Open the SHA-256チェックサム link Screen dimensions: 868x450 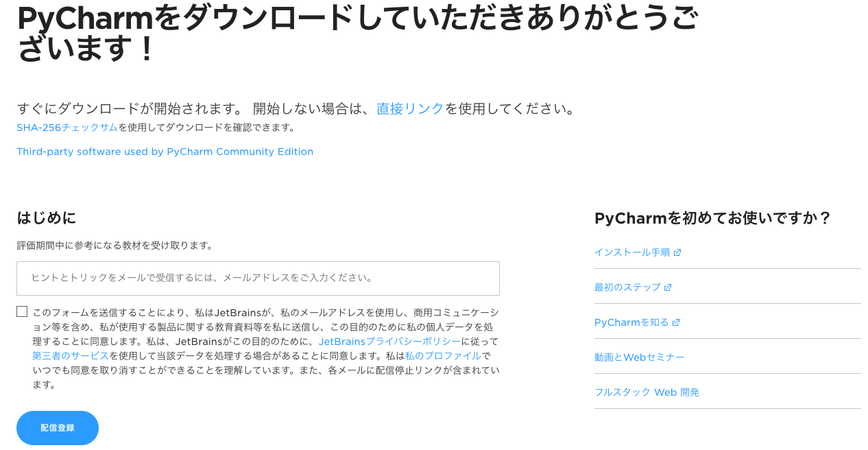tap(67, 128)
